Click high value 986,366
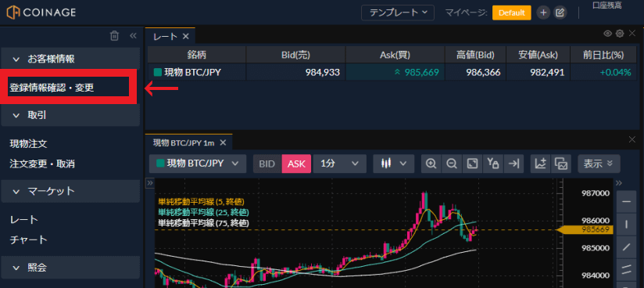 click(483, 73)
